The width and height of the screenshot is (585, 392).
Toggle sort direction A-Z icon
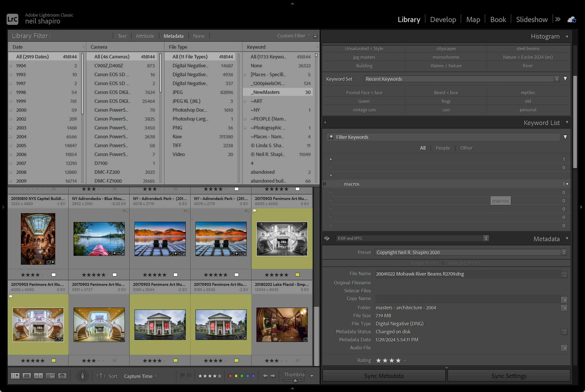click(x=101, y=376)
